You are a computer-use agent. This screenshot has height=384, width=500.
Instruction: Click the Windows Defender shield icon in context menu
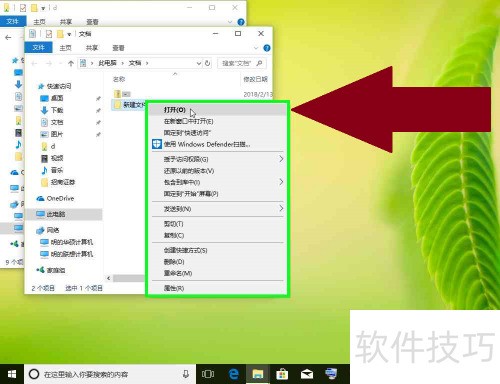coord(157,144)
